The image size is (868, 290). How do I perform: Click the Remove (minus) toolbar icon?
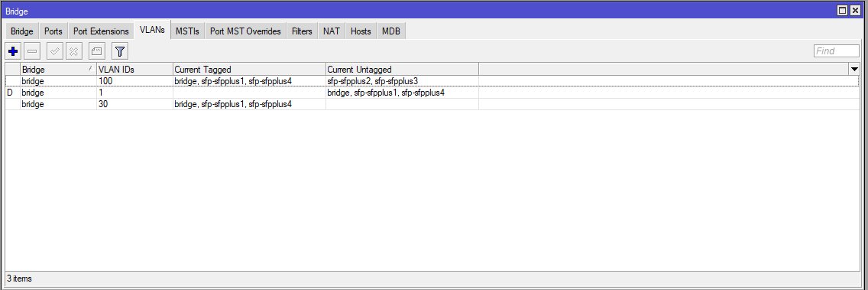click(x=32, y=51)
